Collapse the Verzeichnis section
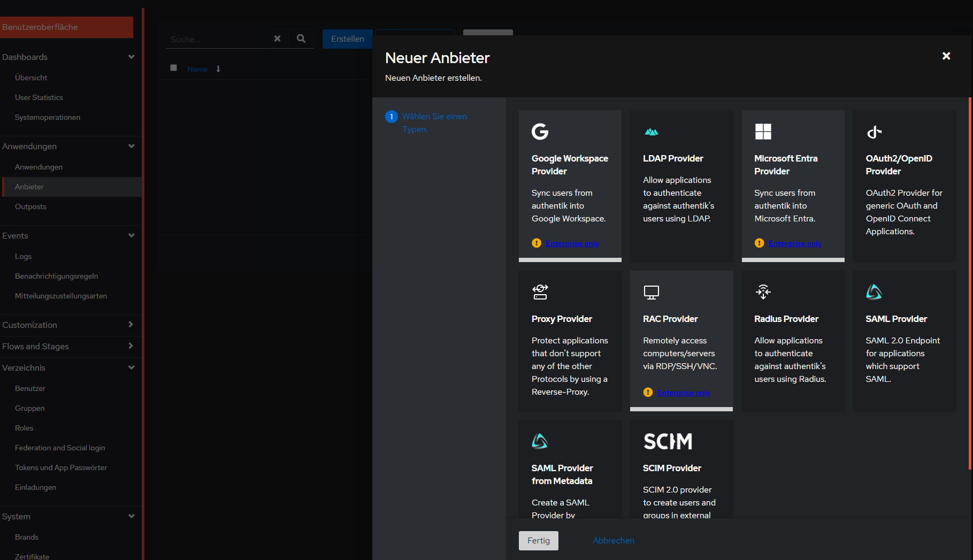973x560 pixels. [x=132, y=367]
